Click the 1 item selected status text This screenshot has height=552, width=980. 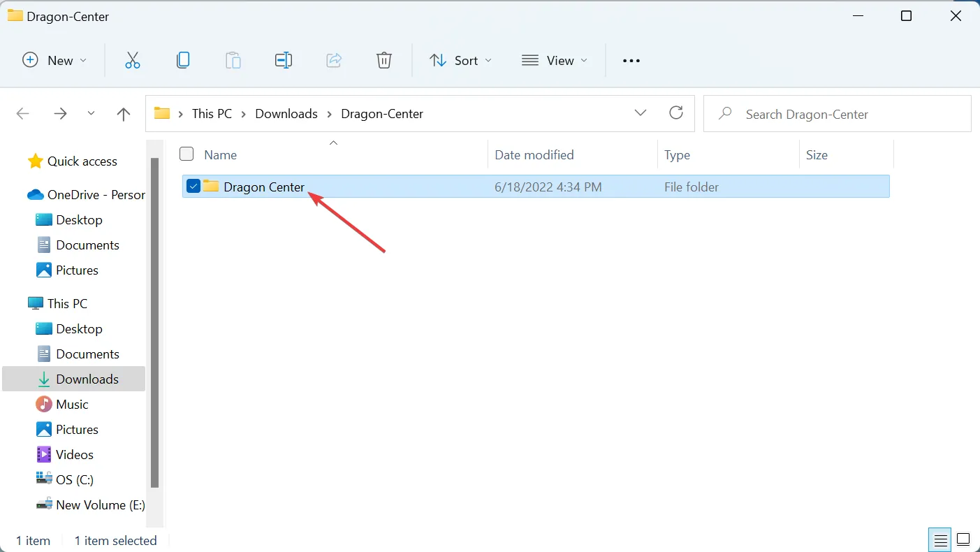click(x=115, y=541)
